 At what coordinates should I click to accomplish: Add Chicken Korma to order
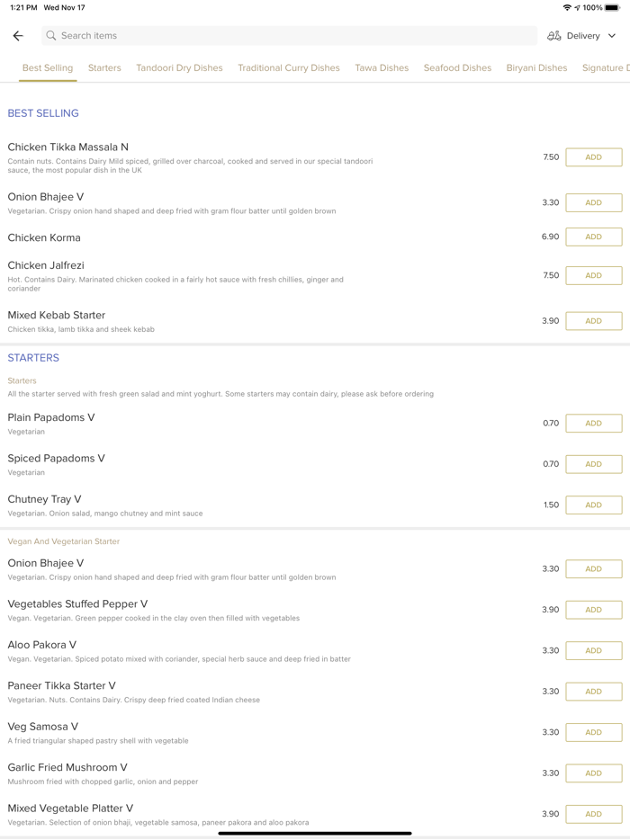(x=593, y=237)
